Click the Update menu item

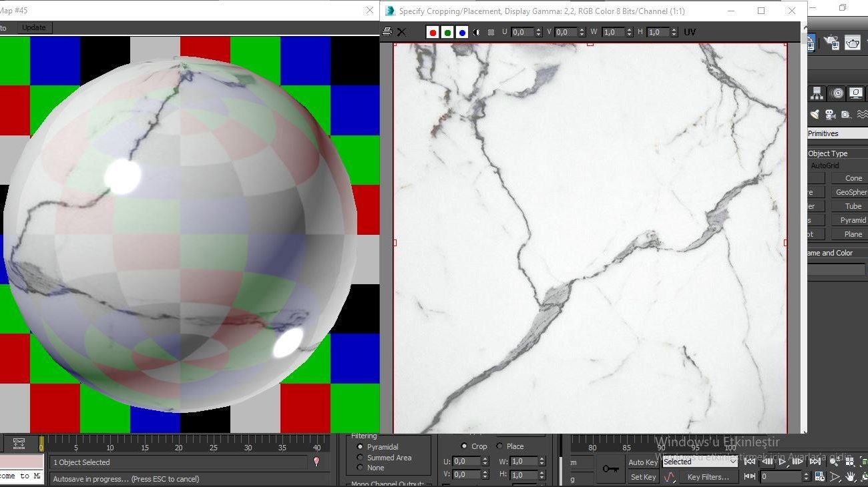tap(34, 27)
